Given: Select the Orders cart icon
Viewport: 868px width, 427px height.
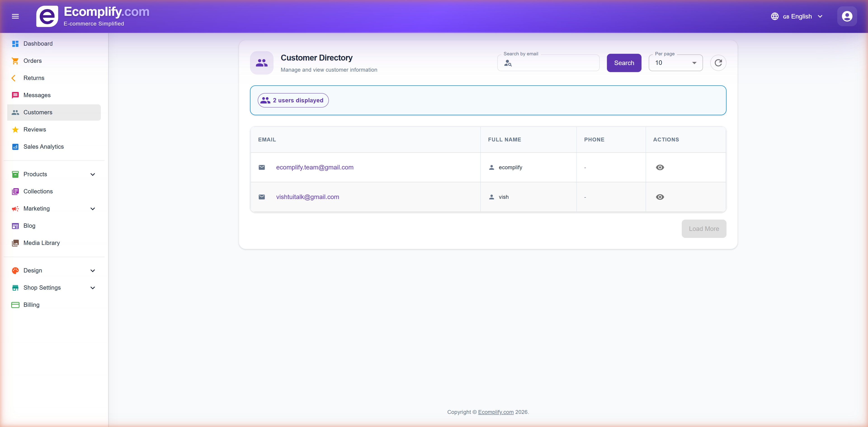Looking at the screenshot, I should click(16, 61).
